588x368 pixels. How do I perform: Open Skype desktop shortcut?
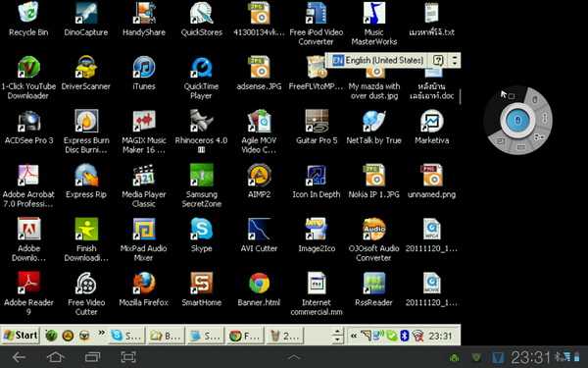201,236
